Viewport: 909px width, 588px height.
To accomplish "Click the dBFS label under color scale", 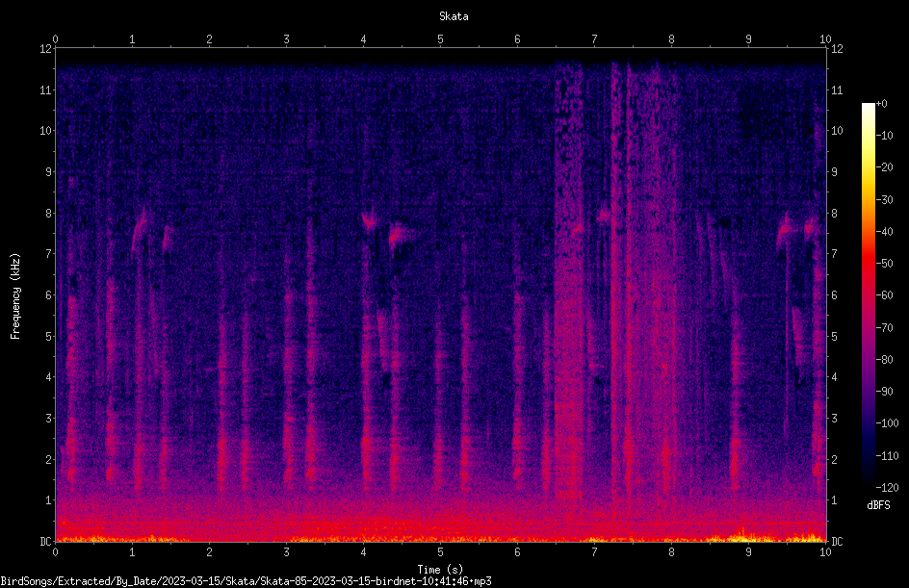I will [878, 505].
